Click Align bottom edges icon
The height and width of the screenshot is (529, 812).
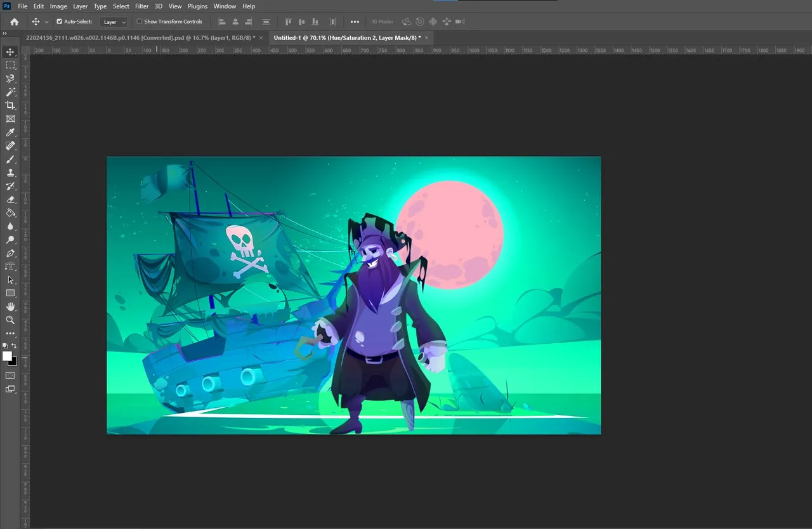(315, 22)
